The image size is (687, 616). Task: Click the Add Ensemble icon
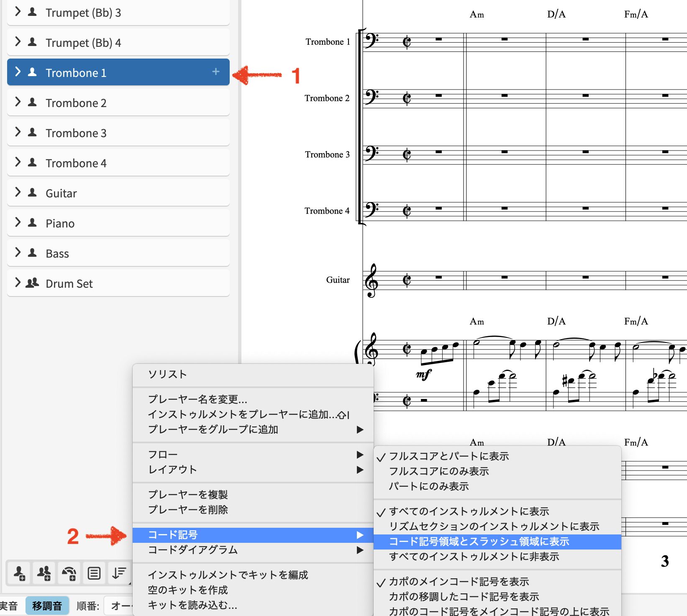pos(69,573)
